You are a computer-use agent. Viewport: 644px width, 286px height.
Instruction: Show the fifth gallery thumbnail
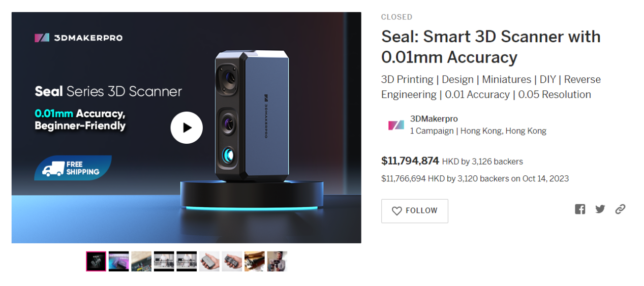point(187,261)
